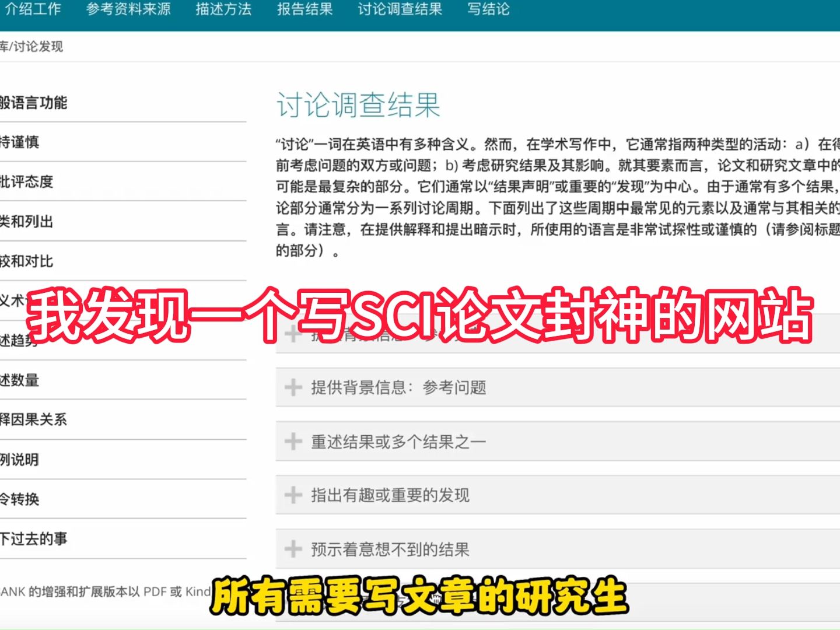This screenshot has width=840, height=630.
Task: Click the 讨论调查结果 page heading
Action: pos(358,105)
